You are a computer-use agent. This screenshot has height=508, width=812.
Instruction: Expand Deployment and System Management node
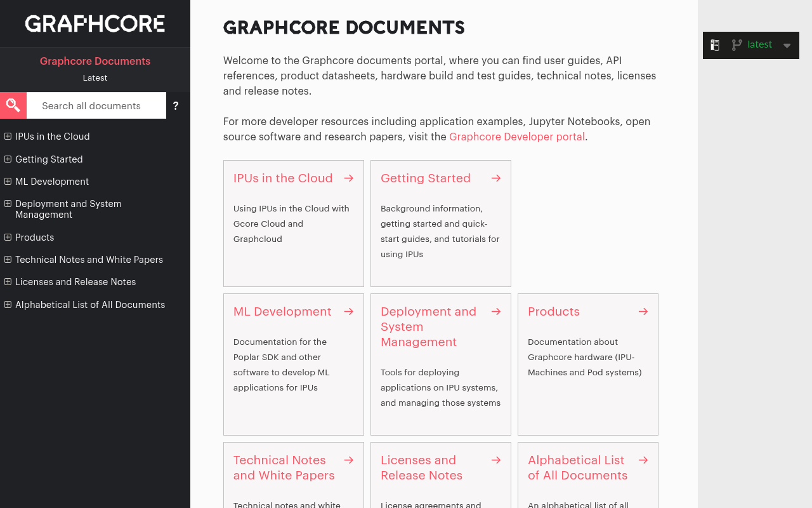tap(8, 203)
